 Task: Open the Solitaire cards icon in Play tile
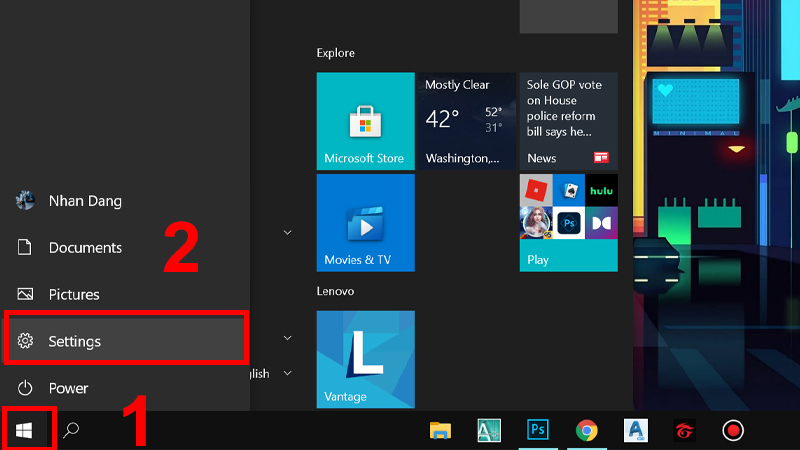(569, 191)
